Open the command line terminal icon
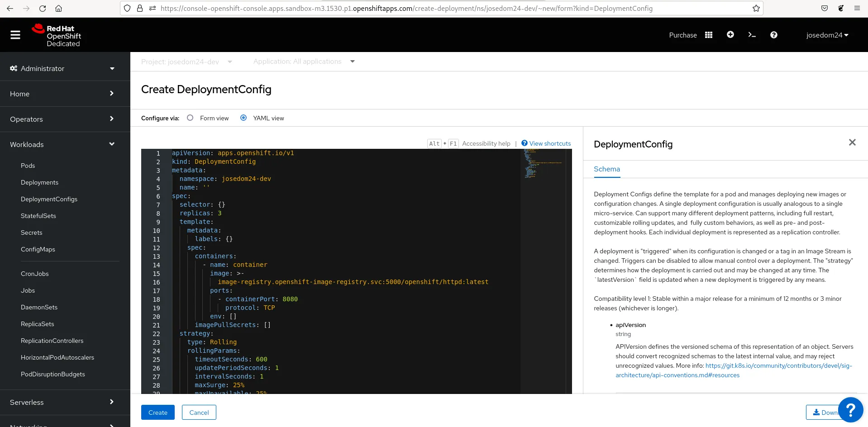This screenshot has height=427, width=868. coord(752,35)
